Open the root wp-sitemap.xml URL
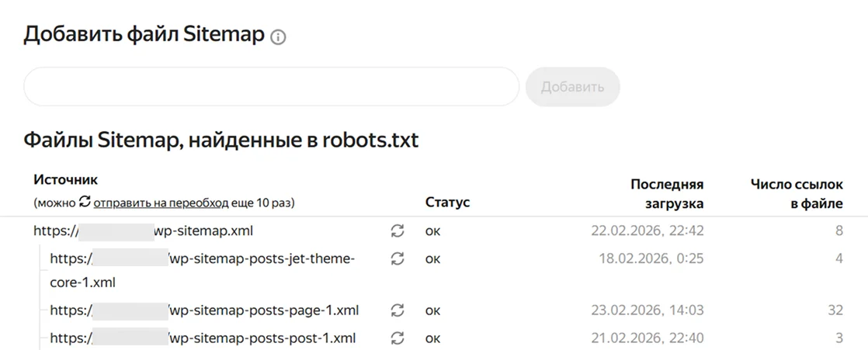868x350 pixels. point(144,230)
